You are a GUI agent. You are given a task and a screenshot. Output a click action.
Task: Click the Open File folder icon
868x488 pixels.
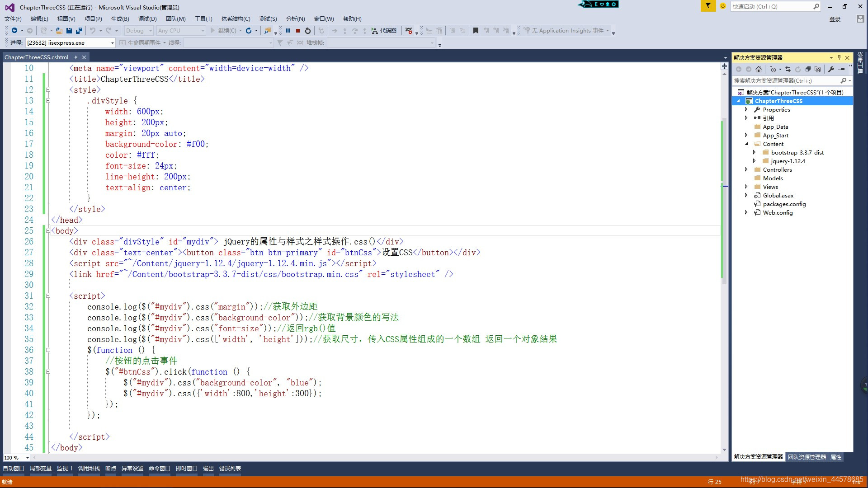coord(59,30)
